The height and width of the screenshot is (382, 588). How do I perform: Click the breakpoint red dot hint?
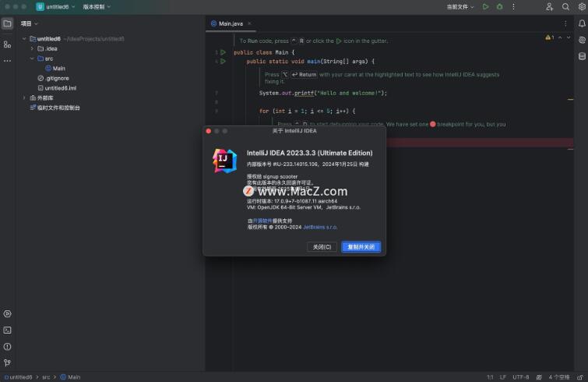tap(433, 124)
